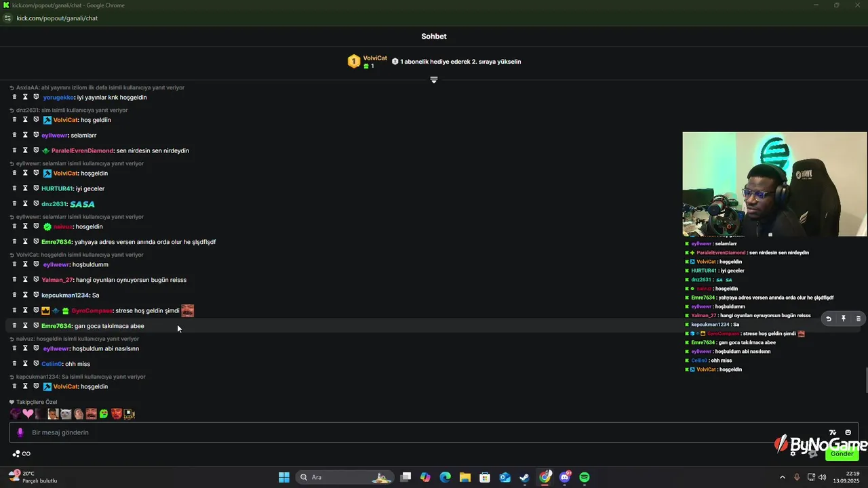
Task: Open Discord from the taskbar
Action: coord(565,477)
